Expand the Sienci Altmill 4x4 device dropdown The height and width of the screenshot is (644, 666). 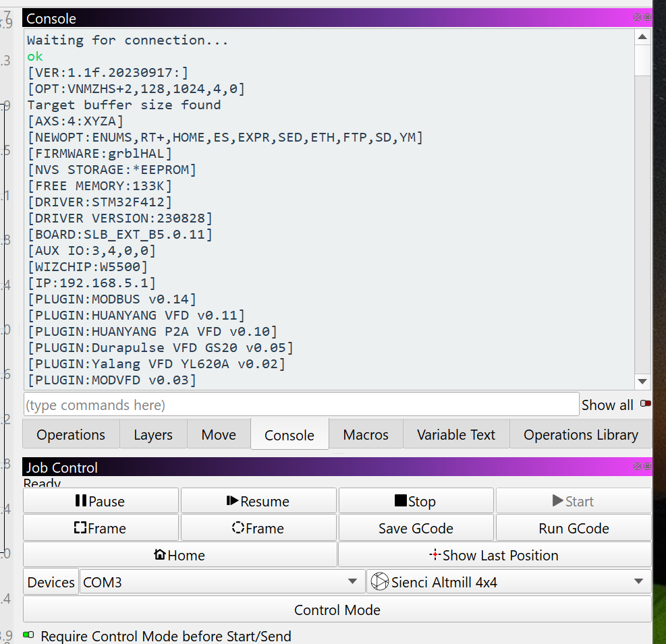(x=509, y=582)
